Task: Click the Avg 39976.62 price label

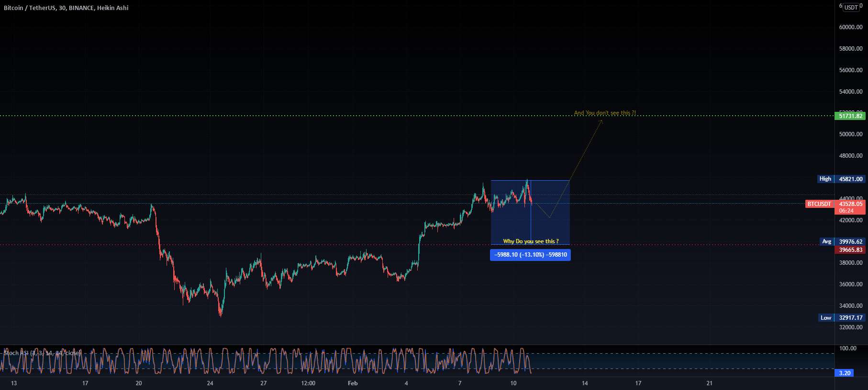Action: coord(842,241)
